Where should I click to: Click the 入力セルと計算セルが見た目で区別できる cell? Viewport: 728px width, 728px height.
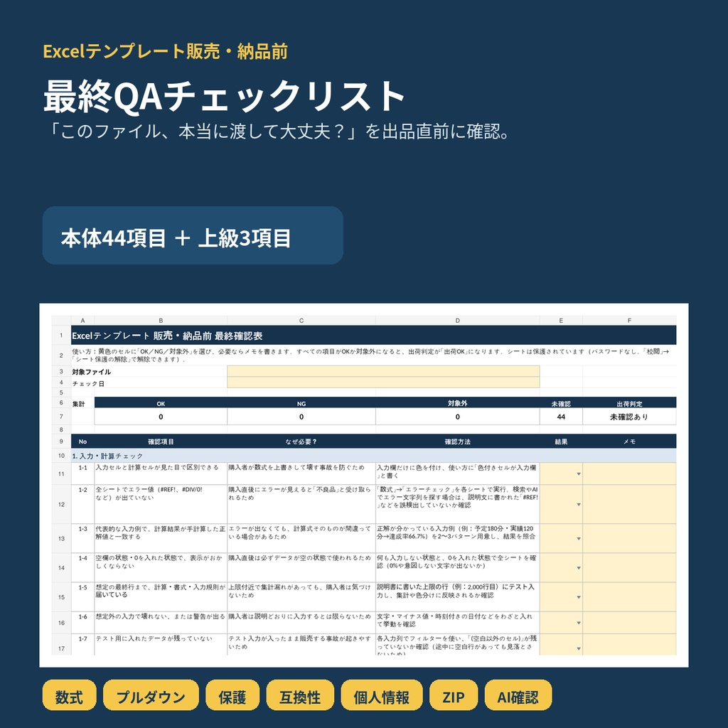(161, 473)
